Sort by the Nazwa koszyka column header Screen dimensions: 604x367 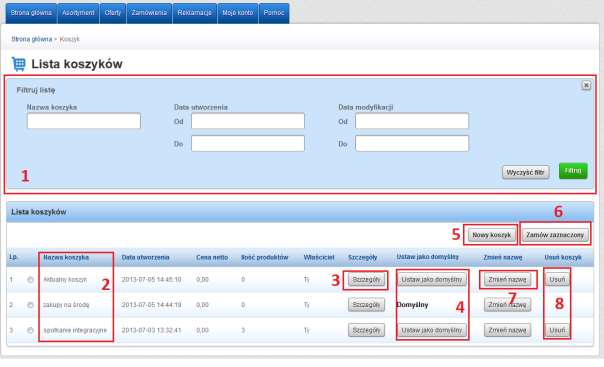(66, 257)
